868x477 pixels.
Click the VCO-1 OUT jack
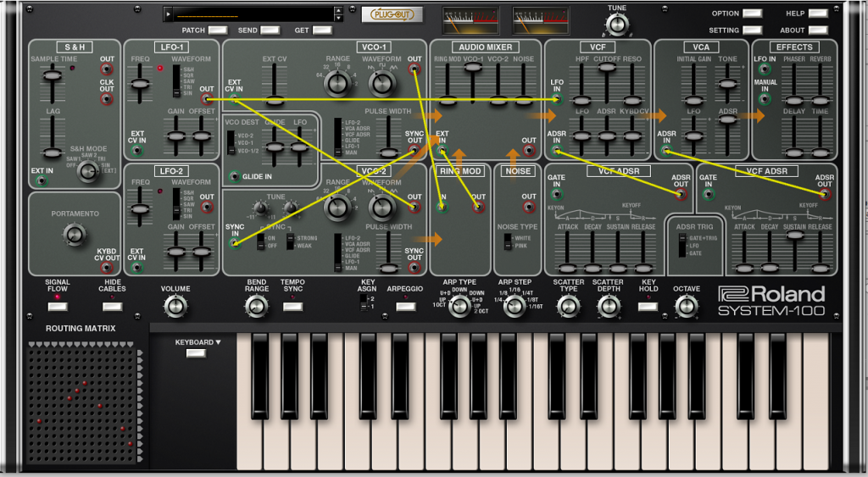tap(414, 69)
